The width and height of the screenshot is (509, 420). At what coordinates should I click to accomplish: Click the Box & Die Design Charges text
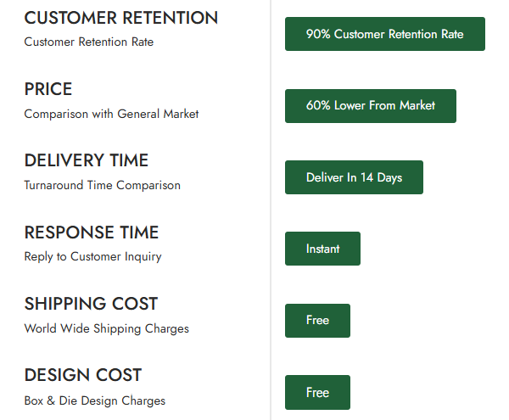94,400
